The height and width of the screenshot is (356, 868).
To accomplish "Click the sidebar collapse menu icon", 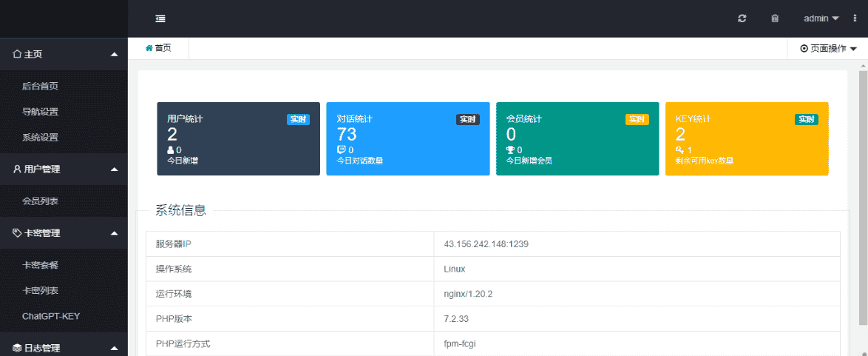I will pos(160,19).
